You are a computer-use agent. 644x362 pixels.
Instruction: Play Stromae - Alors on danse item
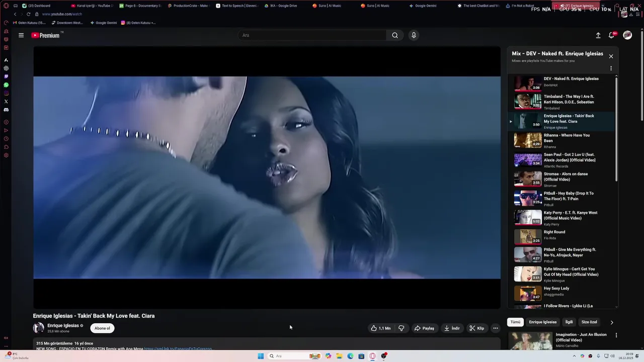click(x=560, y=179)
